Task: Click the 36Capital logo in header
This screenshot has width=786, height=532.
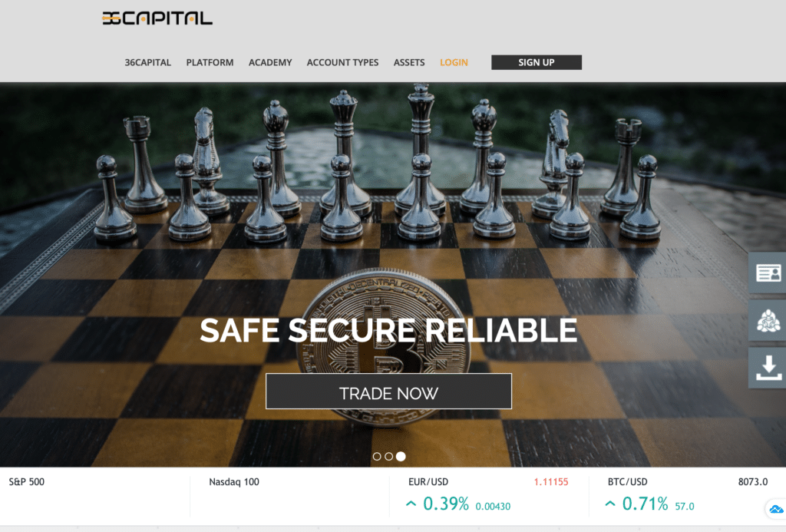Action: point(157,18)
